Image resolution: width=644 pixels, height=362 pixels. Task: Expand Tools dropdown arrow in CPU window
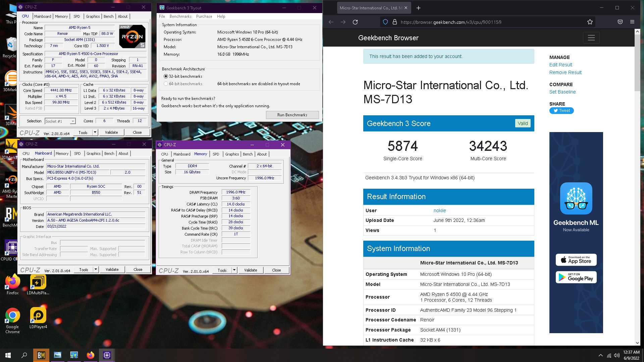[95, 132]
